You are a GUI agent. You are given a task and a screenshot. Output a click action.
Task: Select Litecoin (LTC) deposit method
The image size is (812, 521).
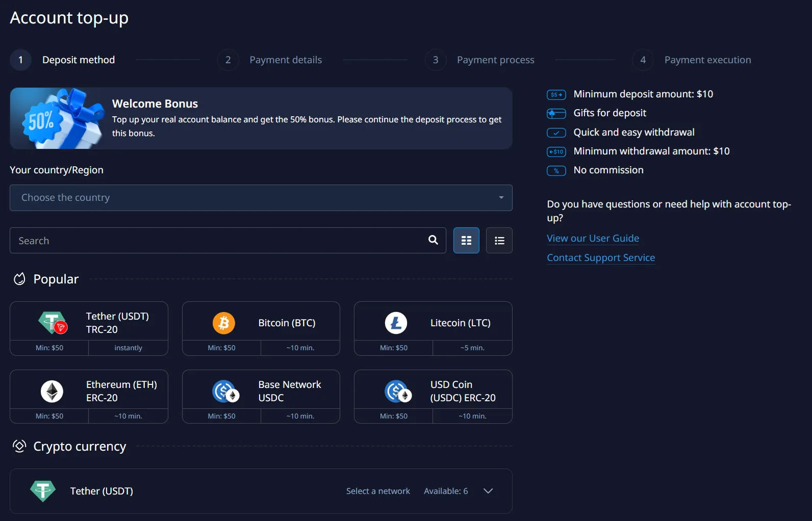(433, 328)
